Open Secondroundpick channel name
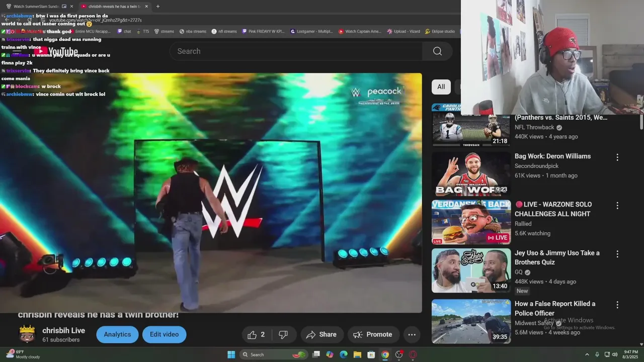Viewport: 644px width, 362px height. pyautogui.click(x=536, y=166)
